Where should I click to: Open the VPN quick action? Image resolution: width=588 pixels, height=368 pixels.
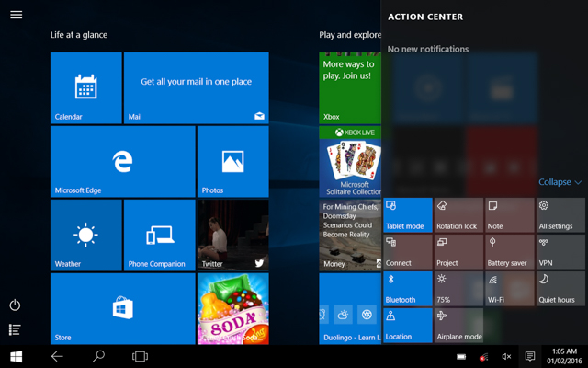click(560, 252)
